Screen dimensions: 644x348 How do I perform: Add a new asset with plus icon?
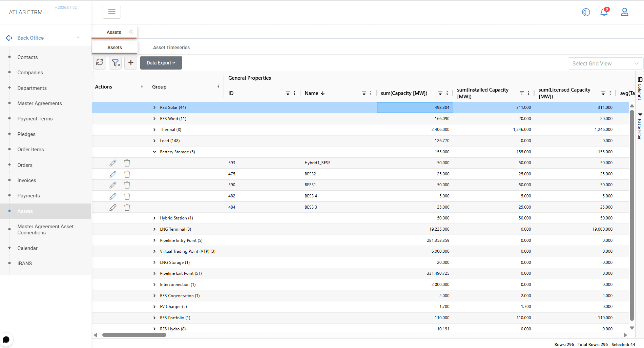coord(131,62)
